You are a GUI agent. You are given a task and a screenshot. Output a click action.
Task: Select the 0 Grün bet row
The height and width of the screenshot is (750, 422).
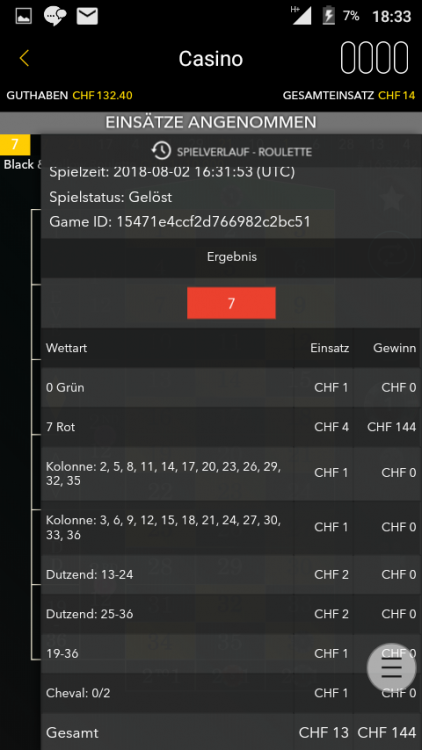click(231, 387)
